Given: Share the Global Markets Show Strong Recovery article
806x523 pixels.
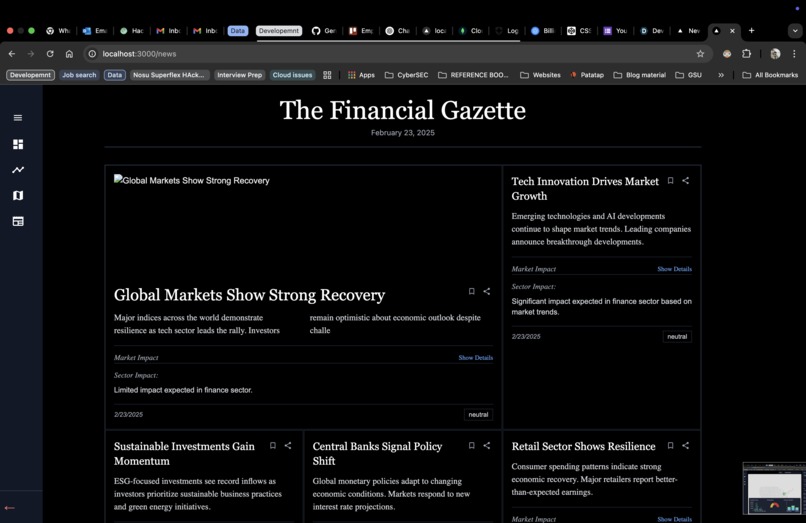Looking at the screenshot, I should [486, 291].
